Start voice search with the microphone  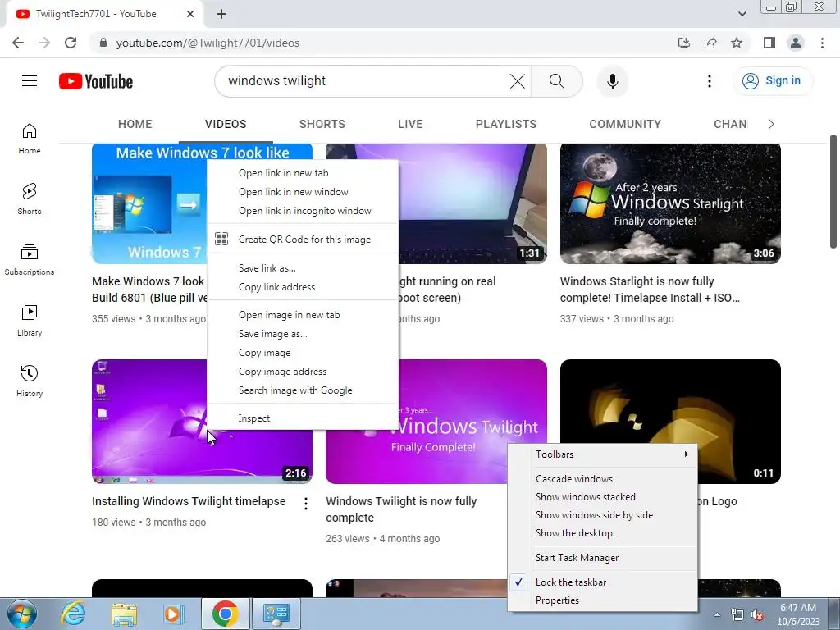[x=613, y=81]
